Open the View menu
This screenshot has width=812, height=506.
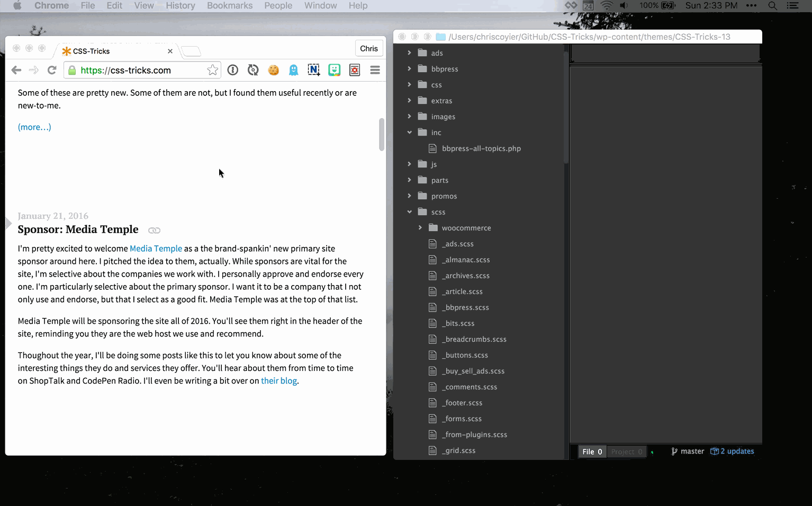[x=144, y=6]
